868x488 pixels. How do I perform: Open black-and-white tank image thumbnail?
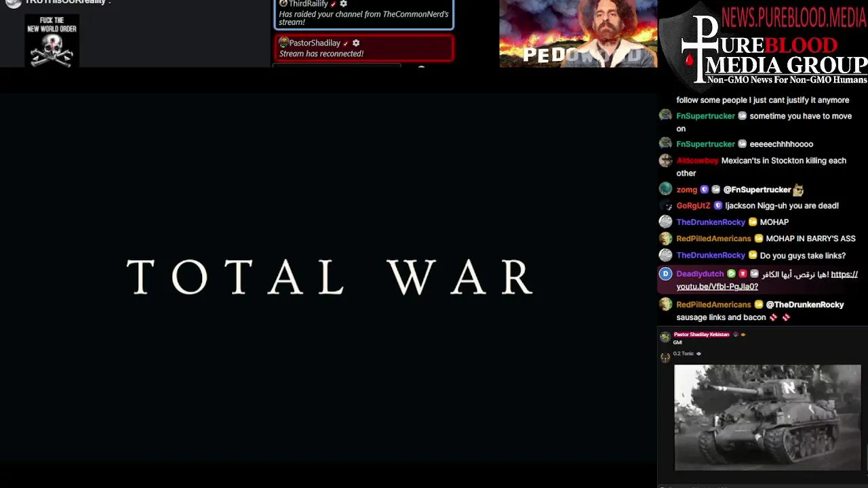pos(768,418)
